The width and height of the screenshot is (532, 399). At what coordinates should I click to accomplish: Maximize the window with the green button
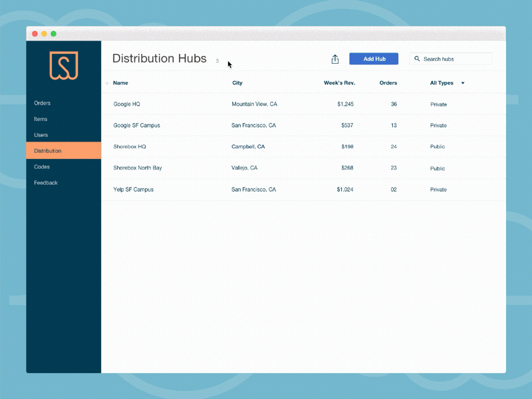tap(54, 34)
